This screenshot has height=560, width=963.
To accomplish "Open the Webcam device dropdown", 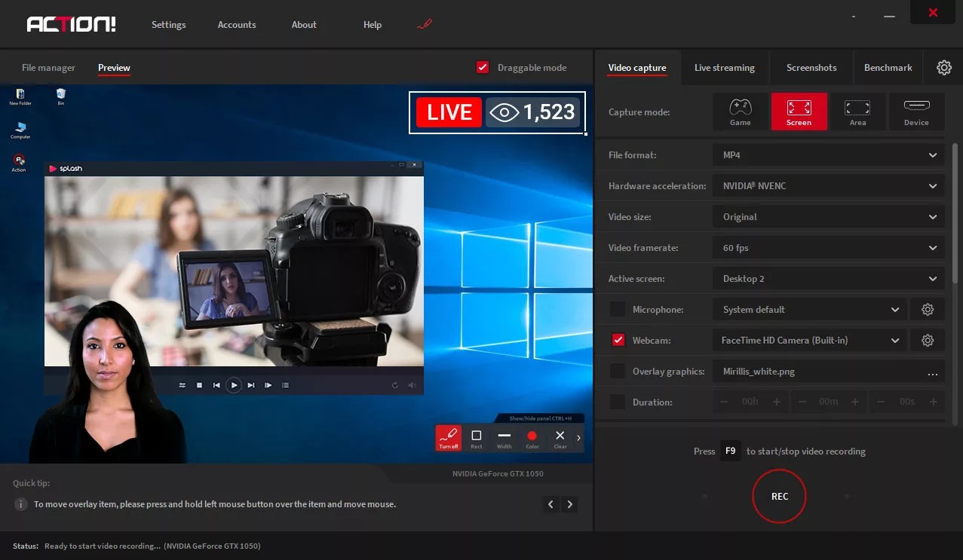I will [809, 341].
